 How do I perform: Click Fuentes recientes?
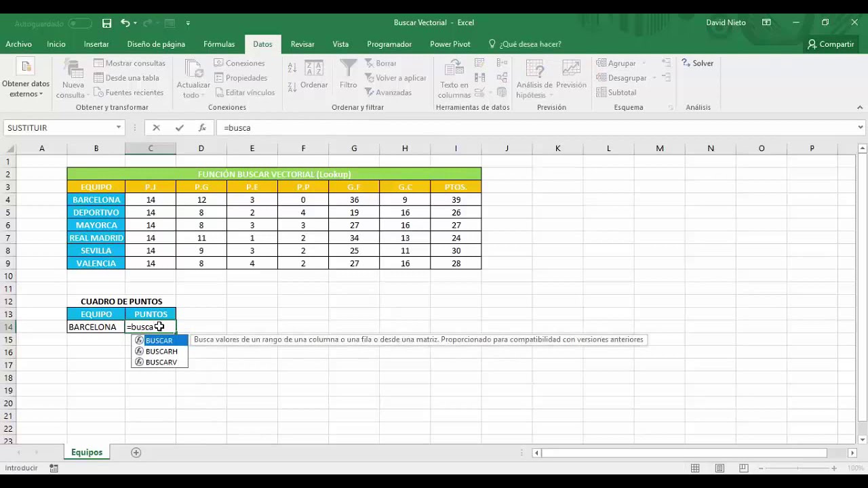pyautogui.click(x=128, y=92)
